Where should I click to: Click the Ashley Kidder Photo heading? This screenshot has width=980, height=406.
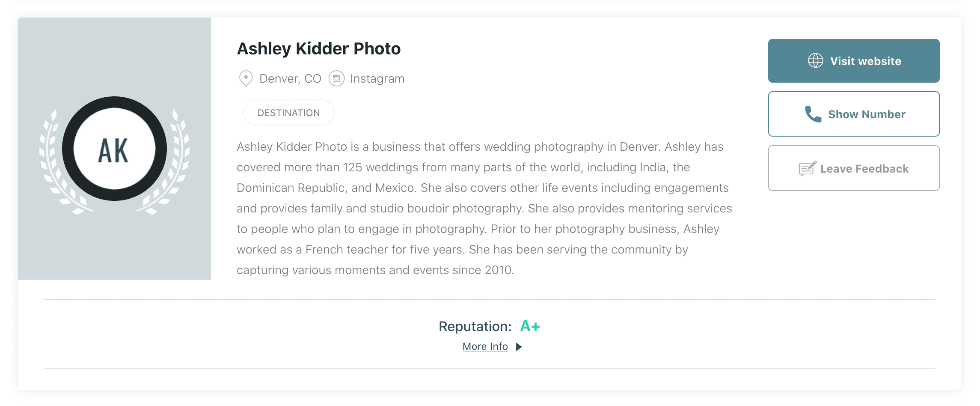(x=319, y=49)
